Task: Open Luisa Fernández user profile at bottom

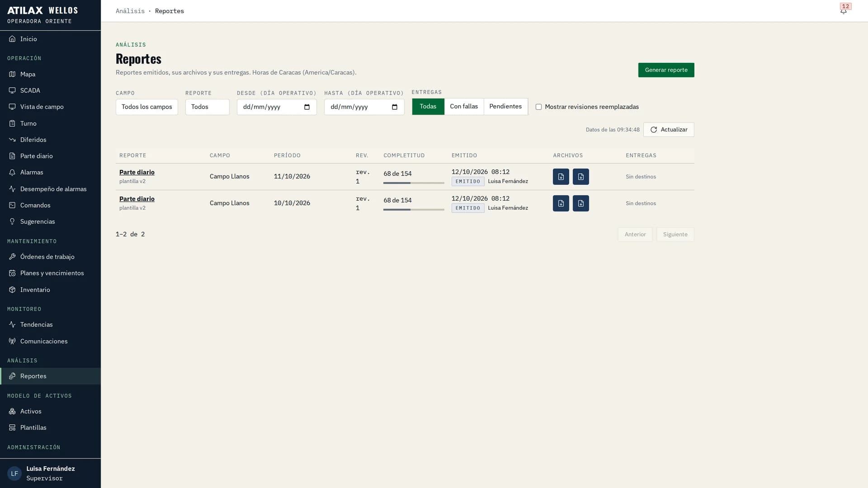Action: click(x=50, y=473)
